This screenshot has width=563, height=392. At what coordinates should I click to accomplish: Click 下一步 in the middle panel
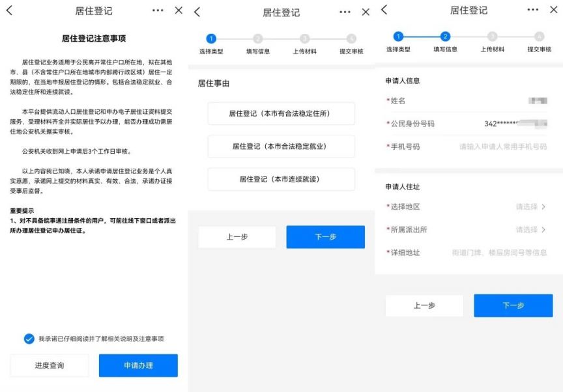pyautogui.click(x=325, y=237)
